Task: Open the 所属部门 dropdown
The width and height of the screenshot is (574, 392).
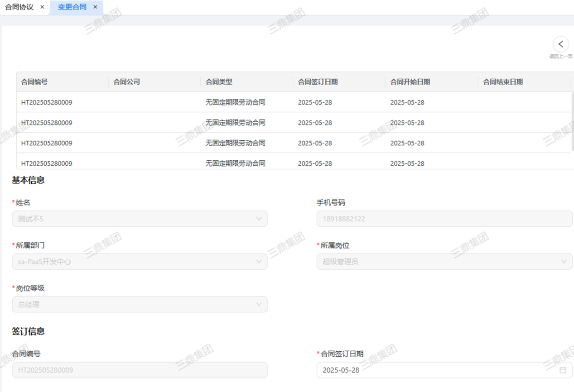Action: (259, 262)
